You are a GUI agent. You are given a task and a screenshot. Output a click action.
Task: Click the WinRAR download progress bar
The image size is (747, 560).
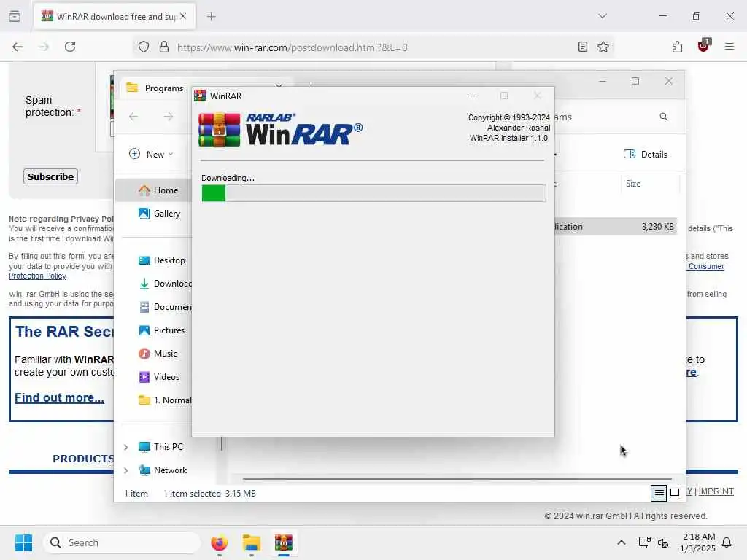click(x=373, y=193)
